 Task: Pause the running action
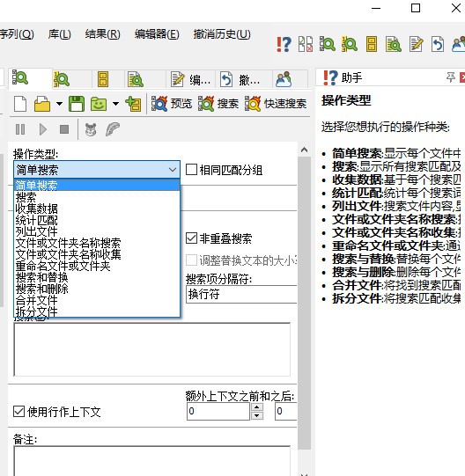click(20, 129)
